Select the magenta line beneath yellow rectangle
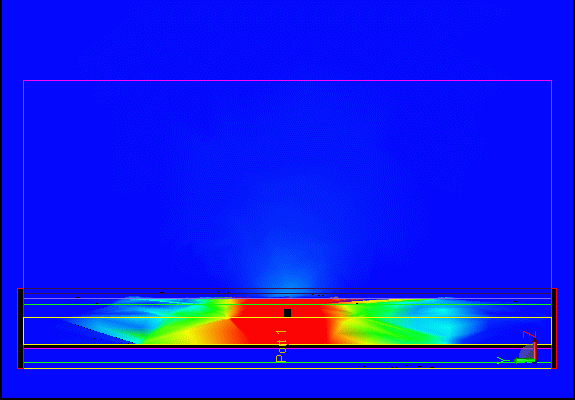Screen dimensions: 575x400 (288, 348)
